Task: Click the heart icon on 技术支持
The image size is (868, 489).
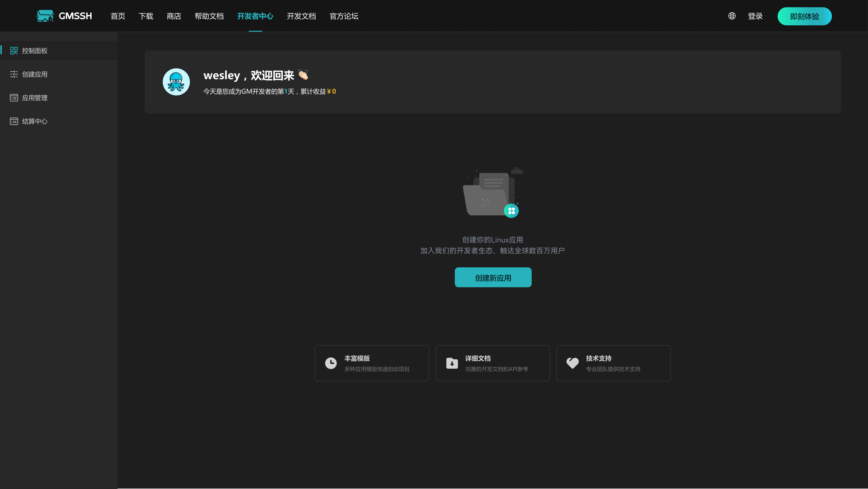Action: click(x=573, y=363)
